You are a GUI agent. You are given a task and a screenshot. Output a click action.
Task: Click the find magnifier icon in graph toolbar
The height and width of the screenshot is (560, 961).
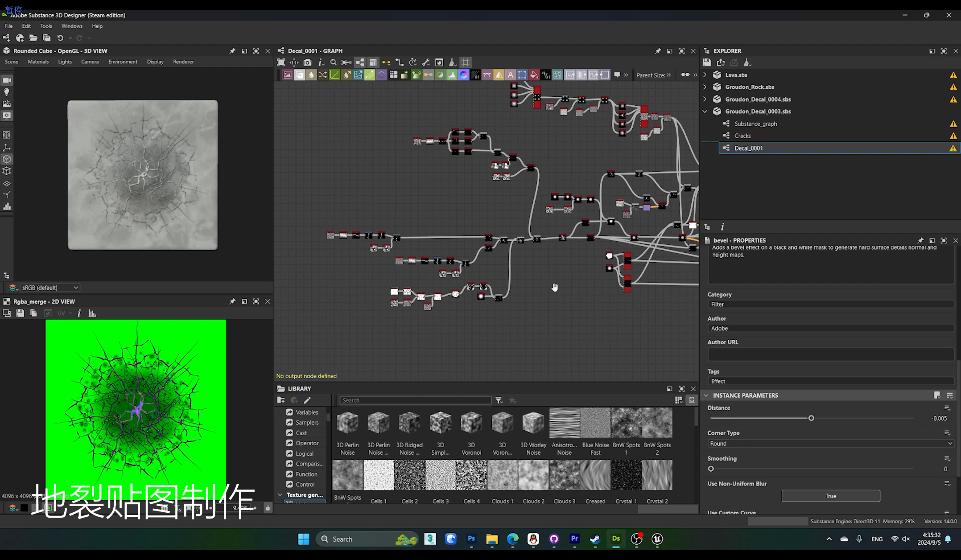(x=333, y=62)
